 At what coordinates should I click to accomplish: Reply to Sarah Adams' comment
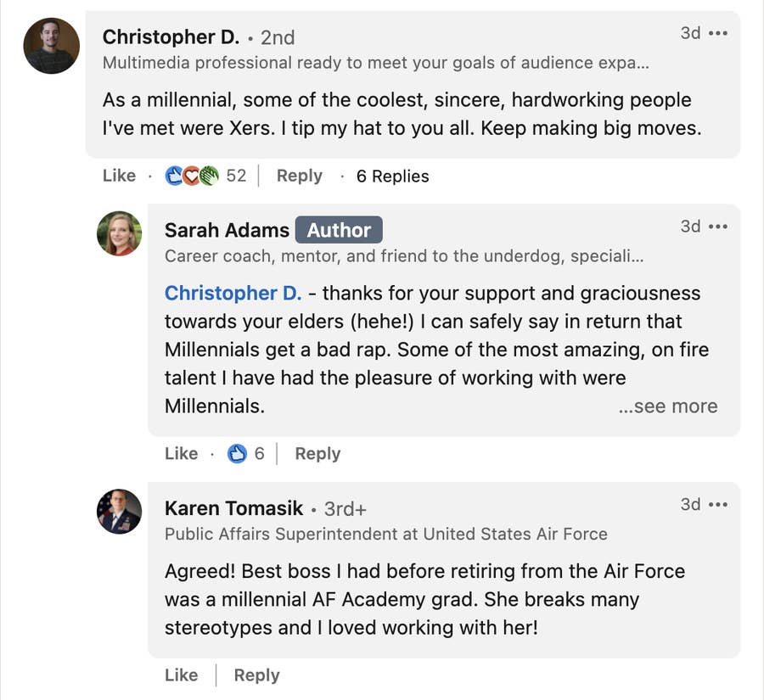317,454
